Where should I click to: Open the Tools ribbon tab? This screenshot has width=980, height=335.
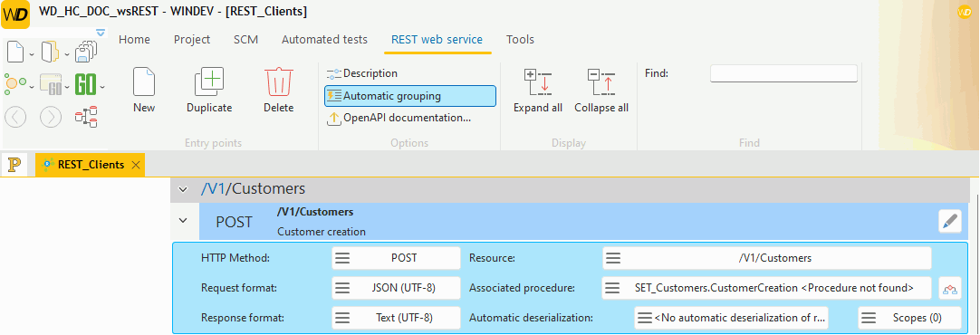[x=520, y=39]
